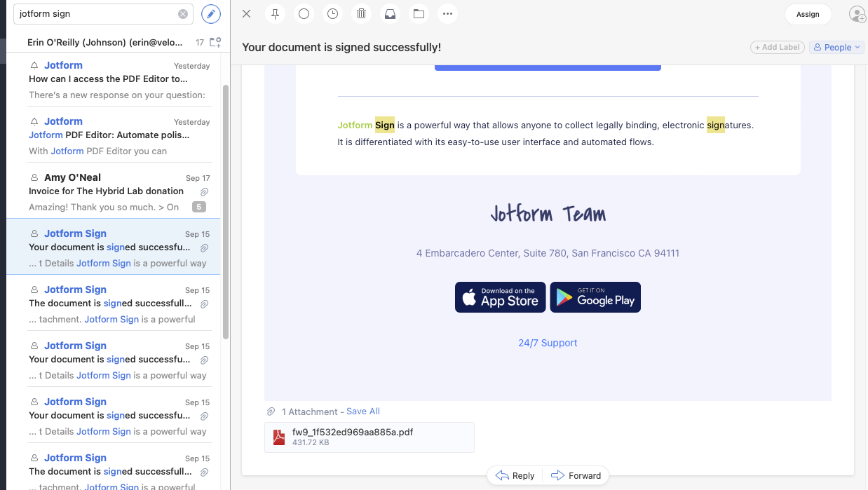Screen dimensions: 868x490
Task: Click Download on the App Store badge
Action: tap(501, 297)
